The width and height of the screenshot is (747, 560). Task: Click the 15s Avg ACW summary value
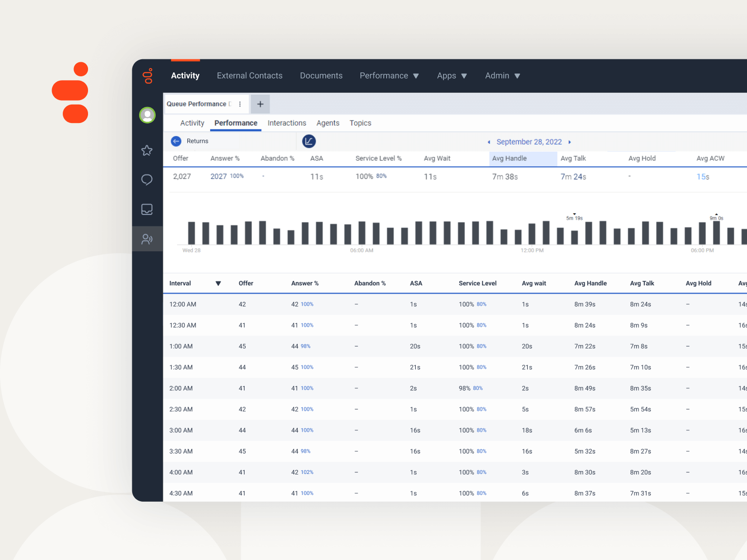(703, 176)
